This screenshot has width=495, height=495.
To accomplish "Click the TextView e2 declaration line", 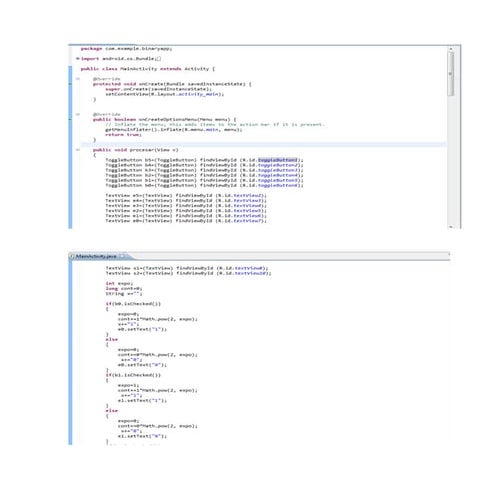I will tap(186, 210).
